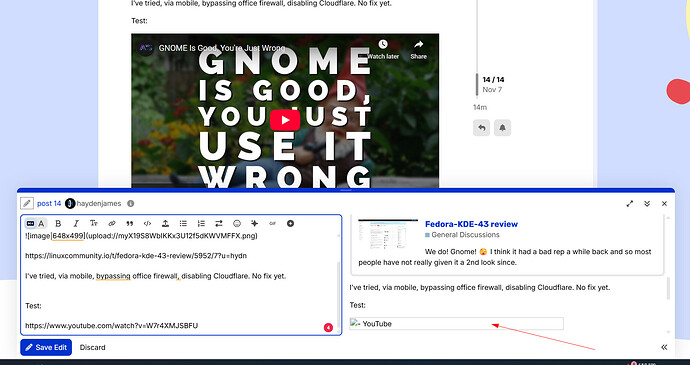
Task: Insert a blockquote in composer
Action: pyautogui.click(x=129, y=224)
